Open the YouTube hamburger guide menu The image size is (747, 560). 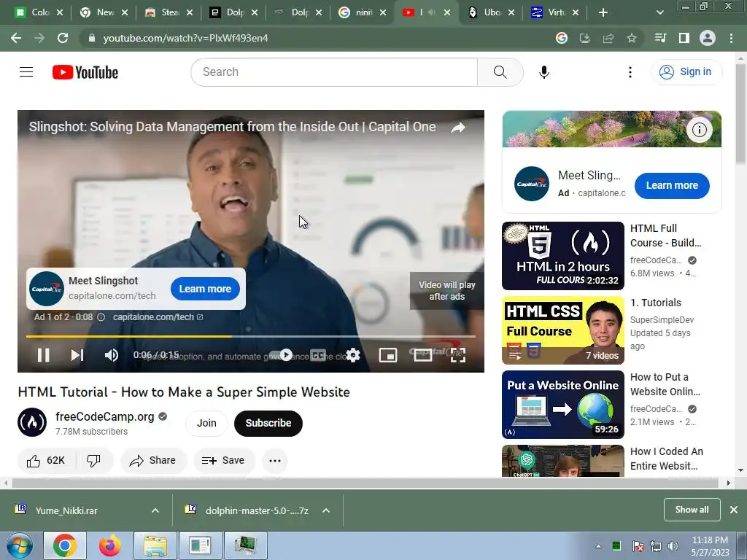pos(26,72)
